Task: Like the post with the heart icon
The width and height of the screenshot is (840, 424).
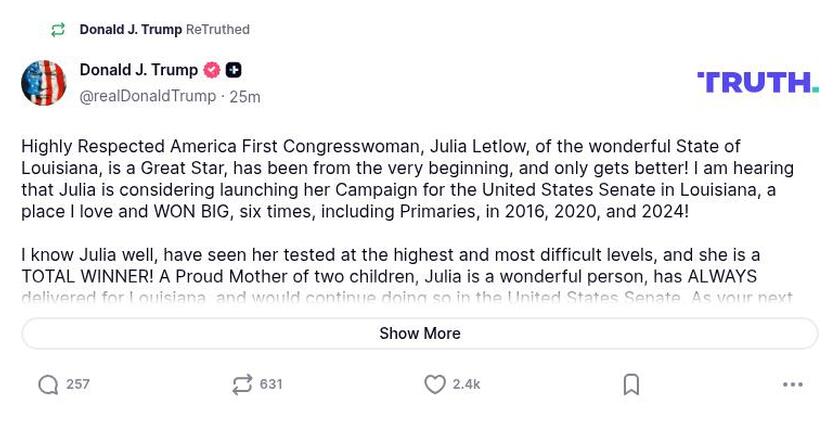Action: pyautogui.click(x=435, y=385)
